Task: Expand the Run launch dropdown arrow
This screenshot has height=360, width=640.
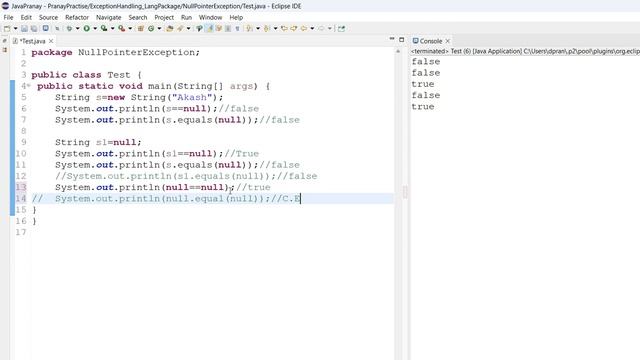Action: coord(95,29)
